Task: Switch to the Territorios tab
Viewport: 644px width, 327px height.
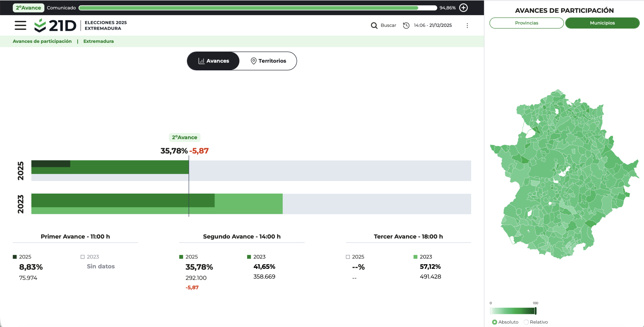Action: pos(268,61)
